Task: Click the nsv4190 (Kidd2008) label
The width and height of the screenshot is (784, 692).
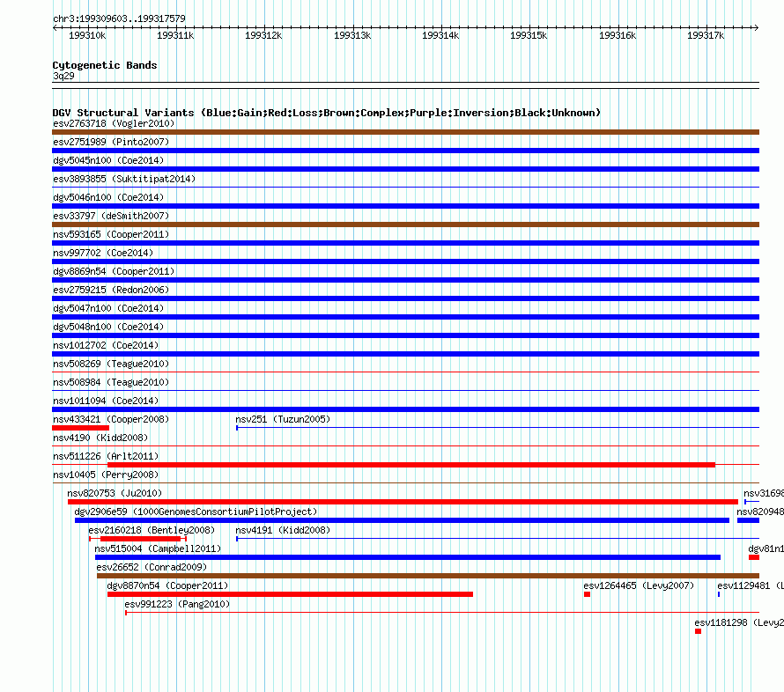Action: tap(100, 438)
